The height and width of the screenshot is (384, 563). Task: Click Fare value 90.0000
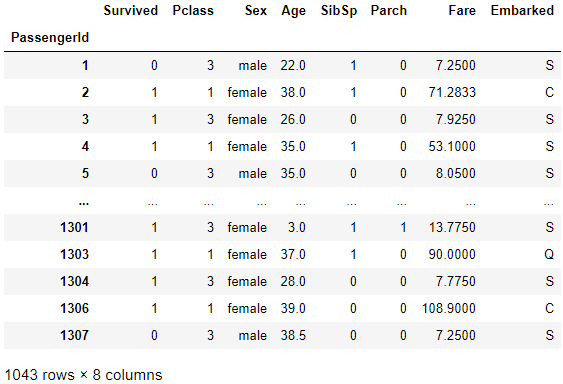point(452,254)
